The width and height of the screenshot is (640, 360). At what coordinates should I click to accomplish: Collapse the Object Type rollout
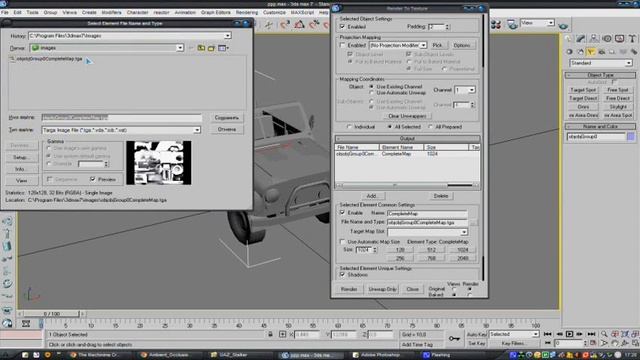600,75
